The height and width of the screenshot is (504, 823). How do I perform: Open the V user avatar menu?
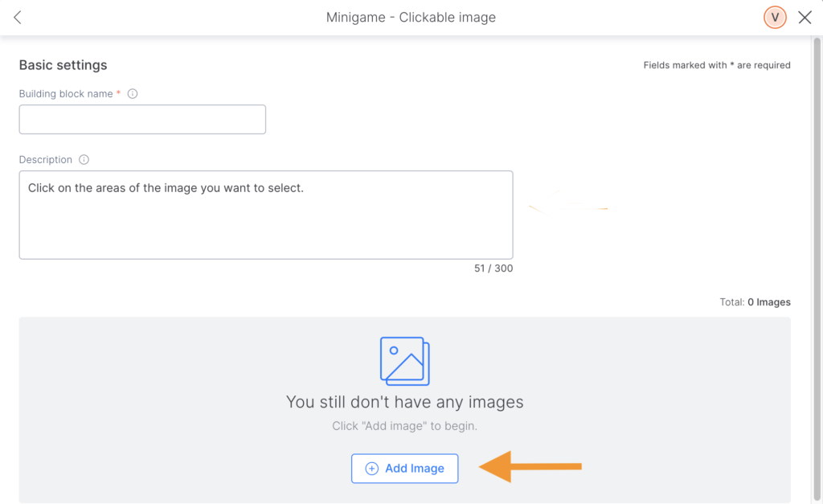click(775, 18)
